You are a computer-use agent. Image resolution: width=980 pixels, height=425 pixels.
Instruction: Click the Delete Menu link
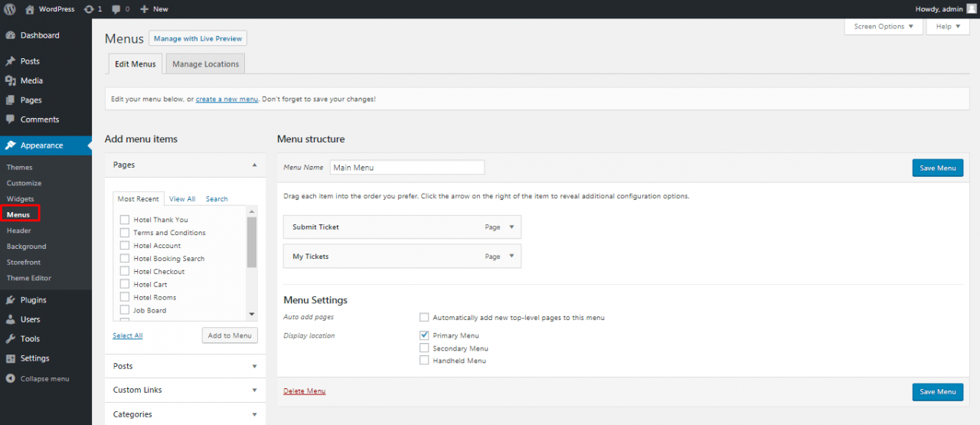pyautogui.click(x=305, y=391)
